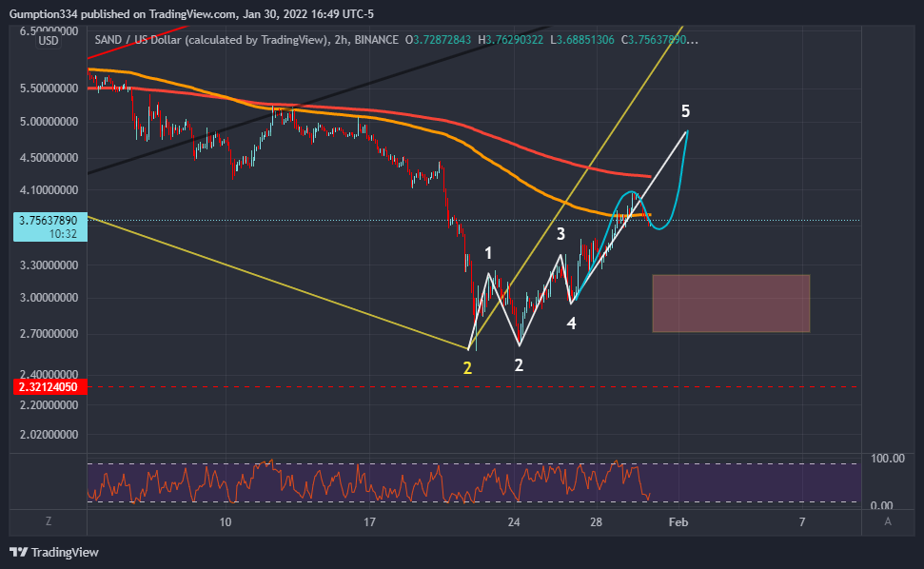Select the yellow wave label 2

[467, 368]
